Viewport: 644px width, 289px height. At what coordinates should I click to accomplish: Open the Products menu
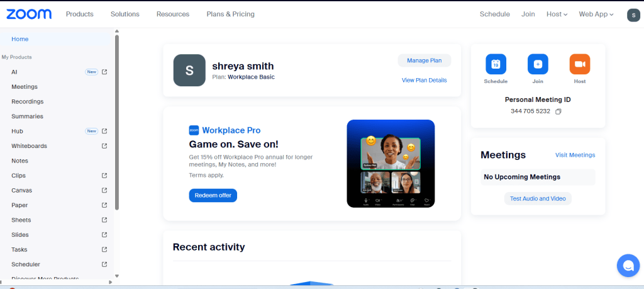click(x=80, y=14)
